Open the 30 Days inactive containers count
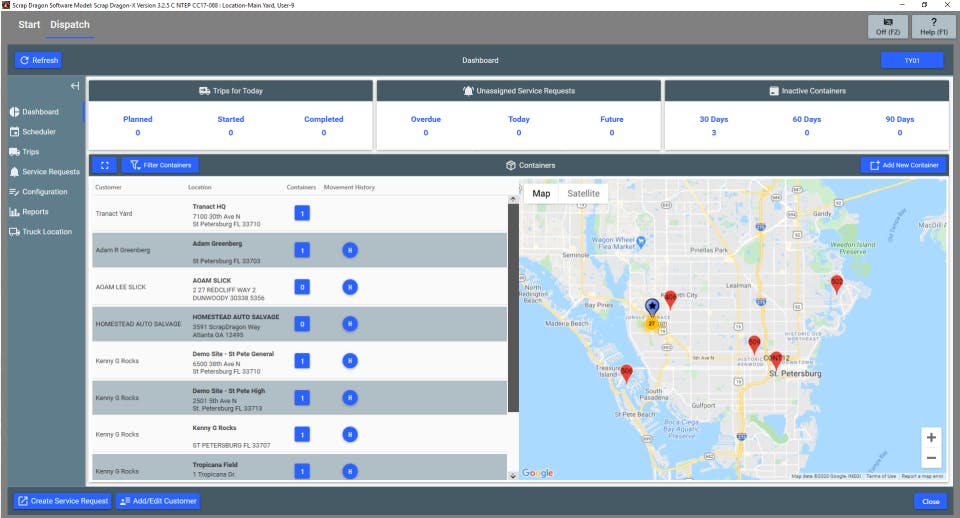Image resolution: width=960 pixels, height=518 pixels. click(713, 132)
